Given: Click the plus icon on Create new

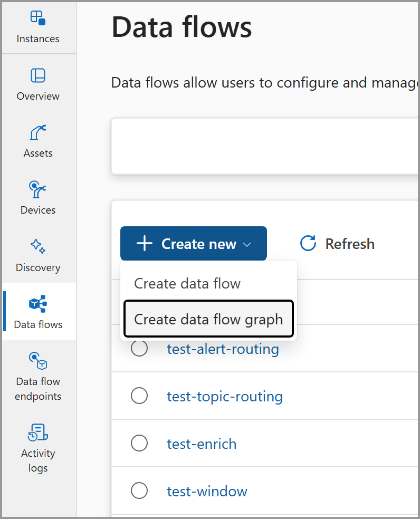Looking at the screenshot, I should coord(145,244).
